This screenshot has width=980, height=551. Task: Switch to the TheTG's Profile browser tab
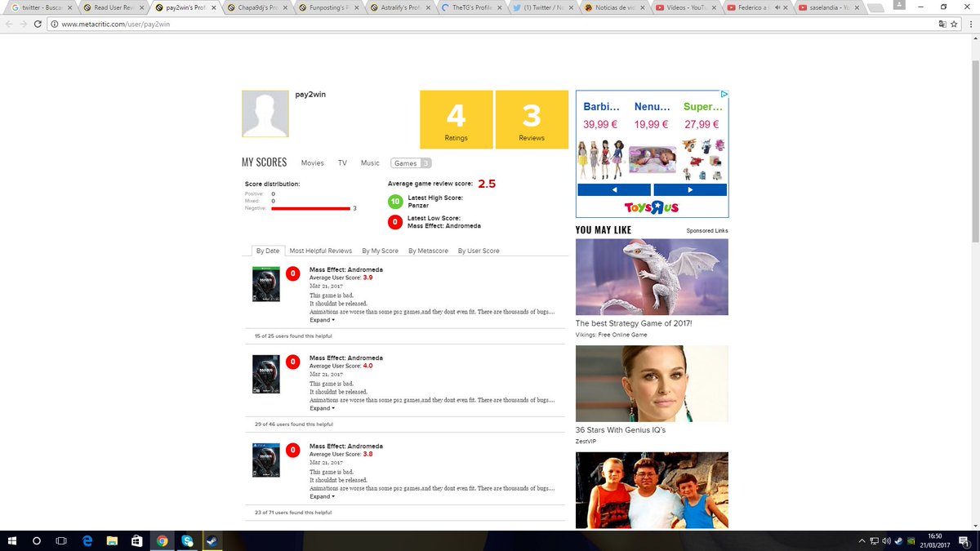point(472,7)
